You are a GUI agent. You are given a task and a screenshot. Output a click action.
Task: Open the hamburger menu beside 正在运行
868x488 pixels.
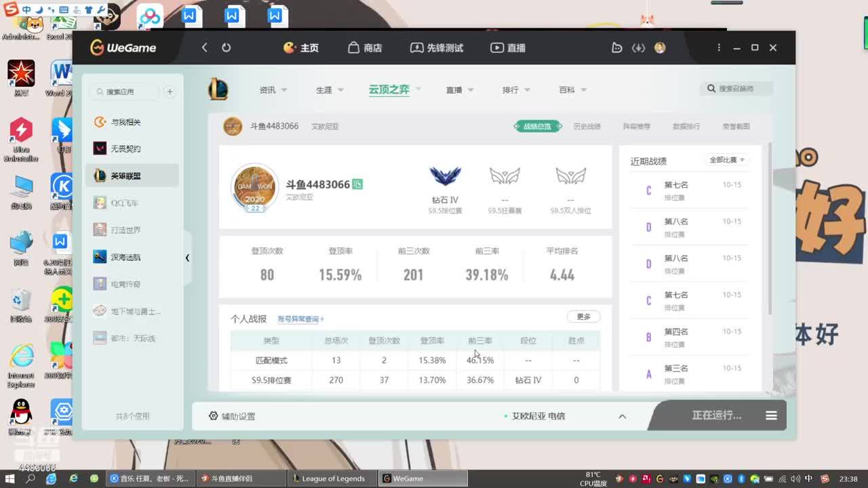tap(771, 415)
